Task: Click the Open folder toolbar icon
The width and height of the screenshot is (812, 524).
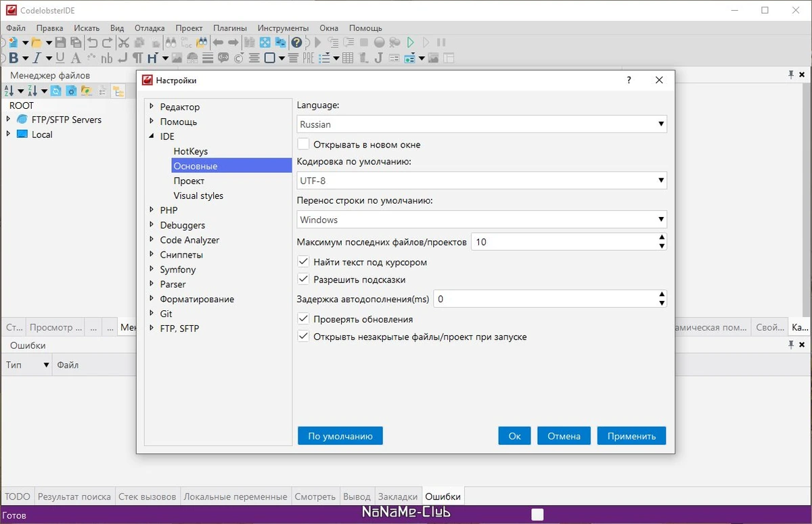Action: coord(36,42)
